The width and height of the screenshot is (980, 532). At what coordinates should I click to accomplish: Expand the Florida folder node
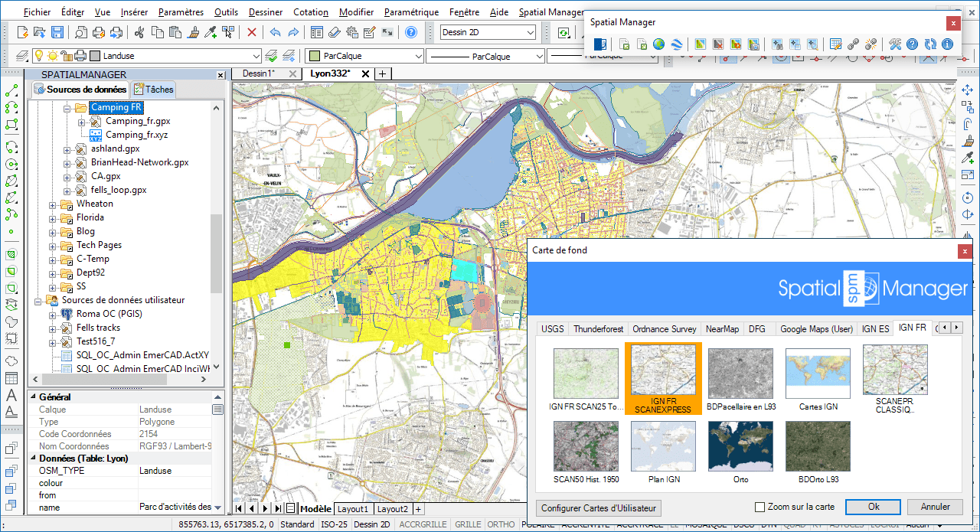53,218
